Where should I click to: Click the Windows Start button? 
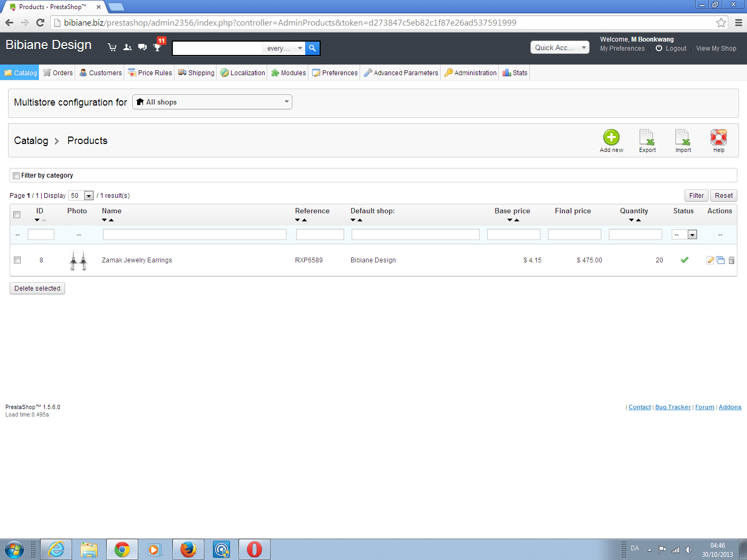[x=14, y=549]
